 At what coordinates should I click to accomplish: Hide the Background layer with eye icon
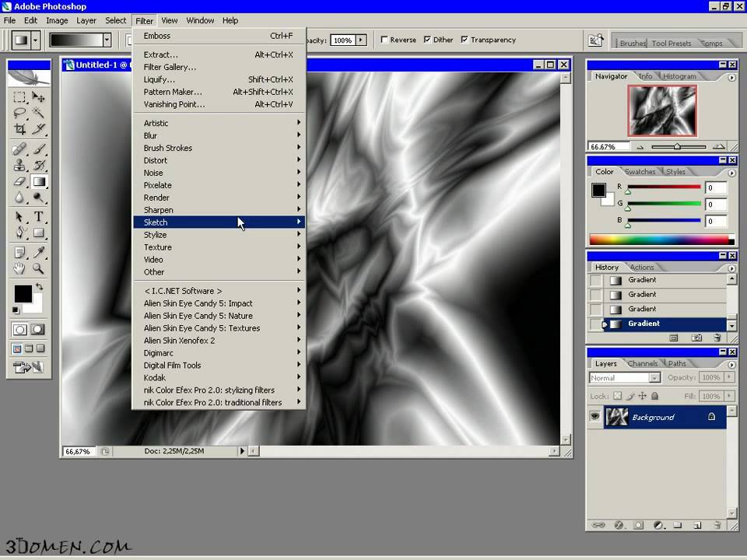595,418
